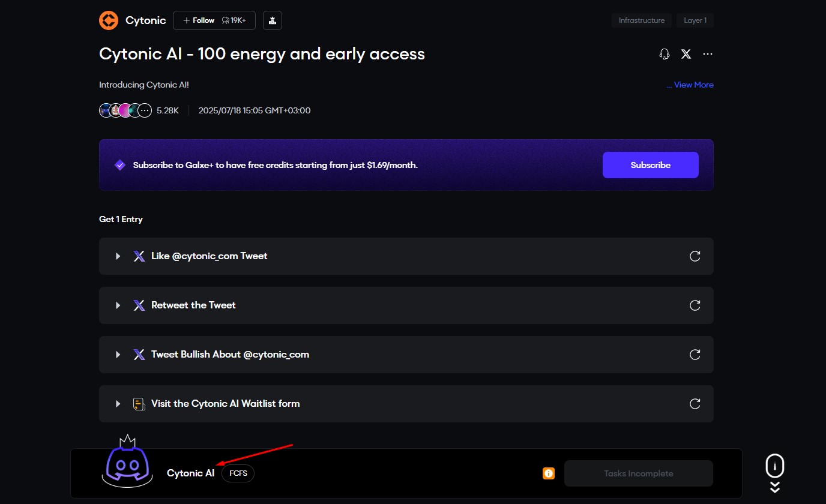The width and height of the screenshot is (826, 504).
Task: Expand Tweet Bullish About @cytonic_com task
Action: point(118,355)
